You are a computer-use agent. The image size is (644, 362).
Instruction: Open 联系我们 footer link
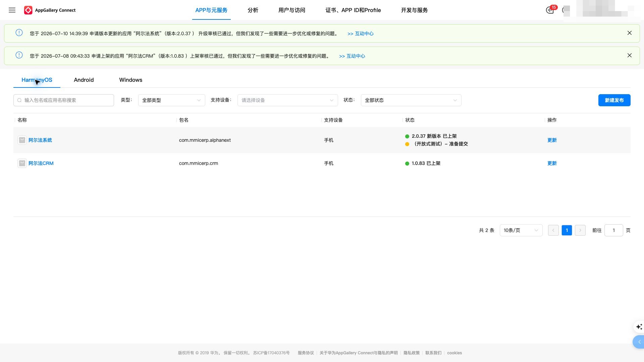pos(433,353)
